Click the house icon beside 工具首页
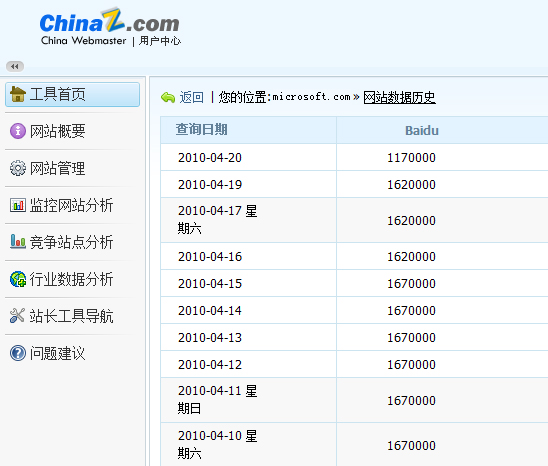The height and width of the screenshot is (466, 548). click(18, 94)
